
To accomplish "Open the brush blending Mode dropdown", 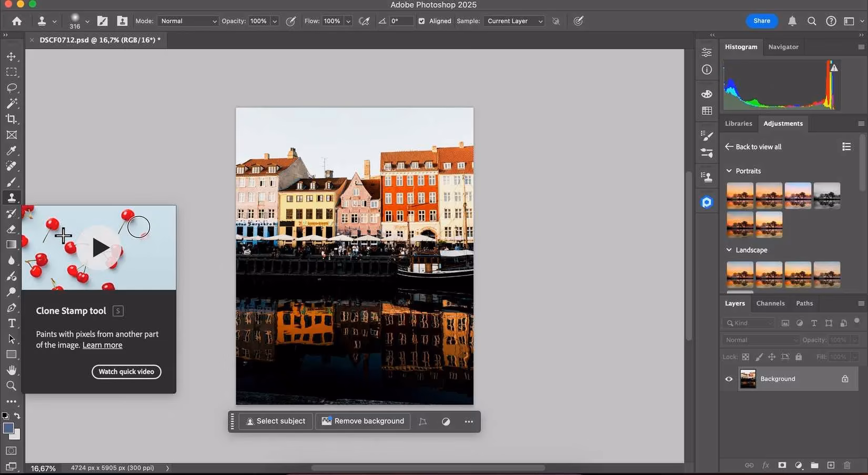I will (187, 21).
